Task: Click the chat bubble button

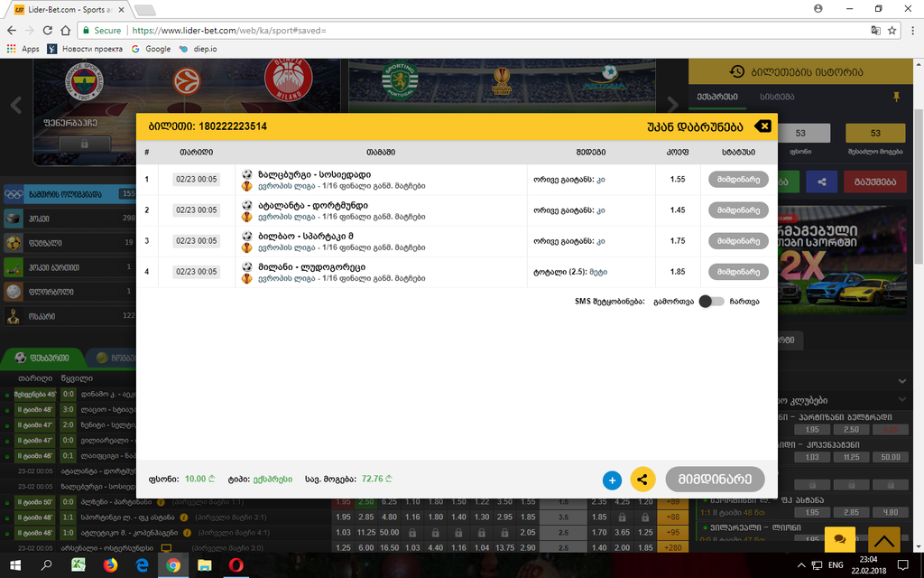Action: tap(840, 539)
